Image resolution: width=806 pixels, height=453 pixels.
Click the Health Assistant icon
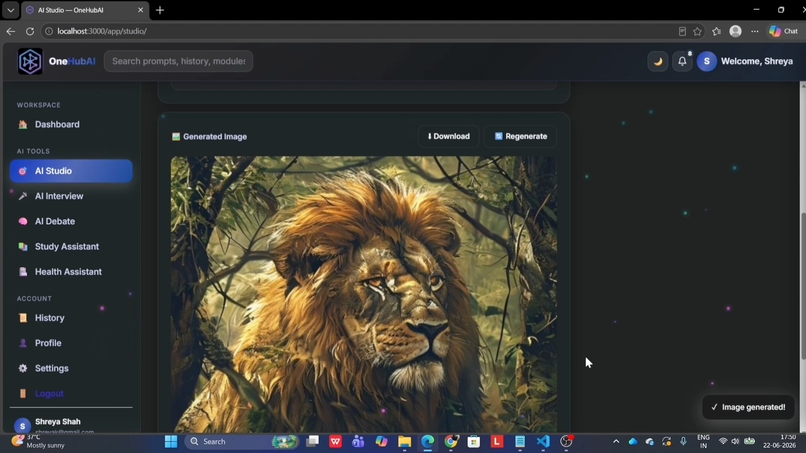[23, 271]
